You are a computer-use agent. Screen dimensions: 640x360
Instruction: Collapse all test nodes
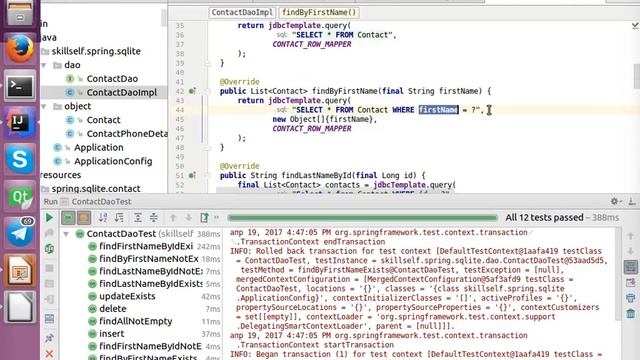click(153, 218)
